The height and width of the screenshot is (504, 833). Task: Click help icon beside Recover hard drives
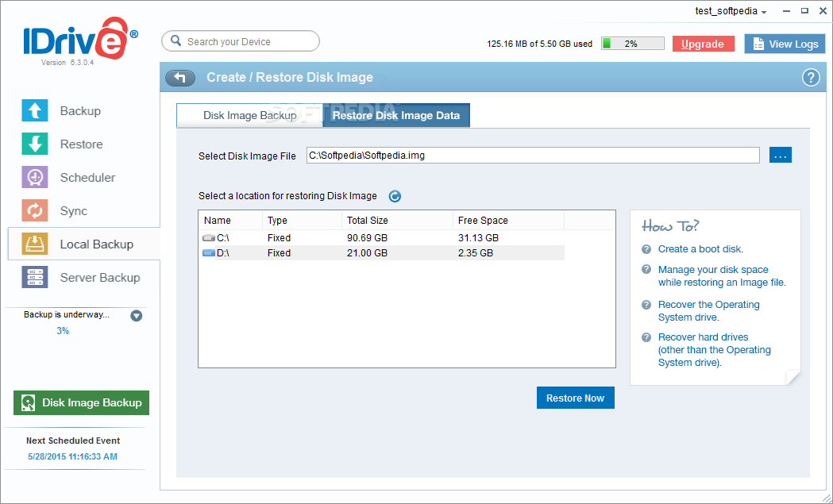[x=646, y=337]
